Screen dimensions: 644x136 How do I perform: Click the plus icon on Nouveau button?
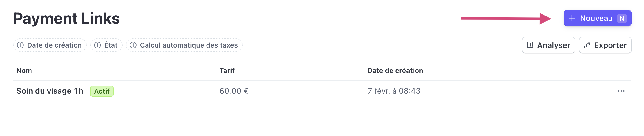[x=572, y=18]
